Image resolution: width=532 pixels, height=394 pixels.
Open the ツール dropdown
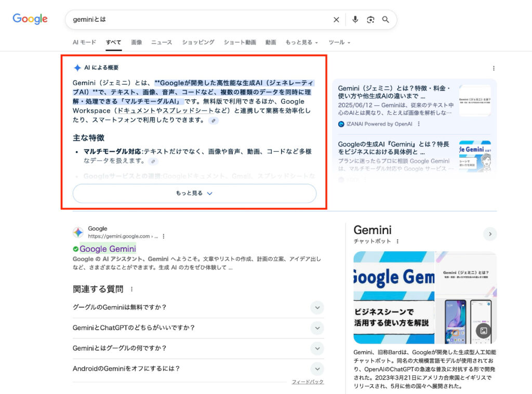point(337,42)
